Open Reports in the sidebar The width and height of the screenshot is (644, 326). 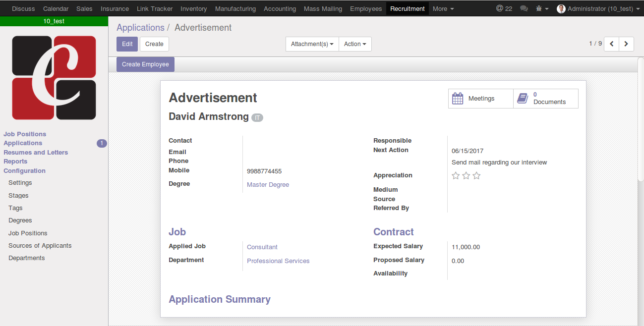[15, 162]
